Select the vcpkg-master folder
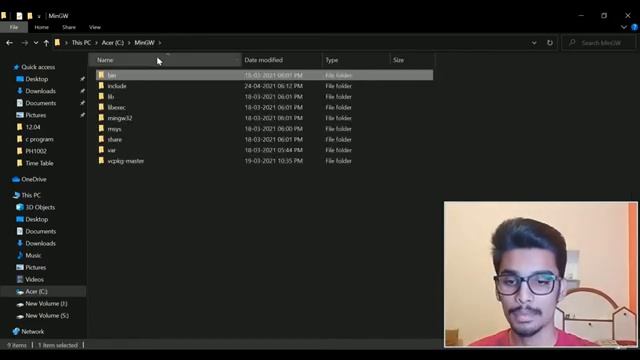 [264, 161]
